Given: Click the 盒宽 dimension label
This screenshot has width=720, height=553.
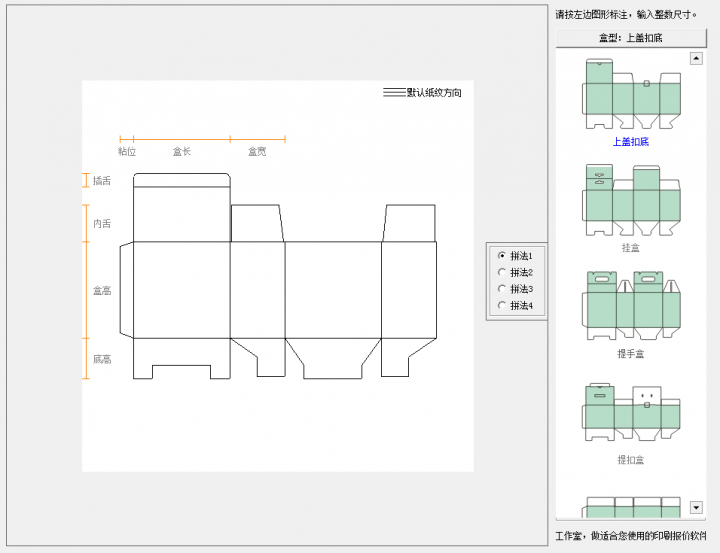Looking at the screenshot, I should [257, 152].
